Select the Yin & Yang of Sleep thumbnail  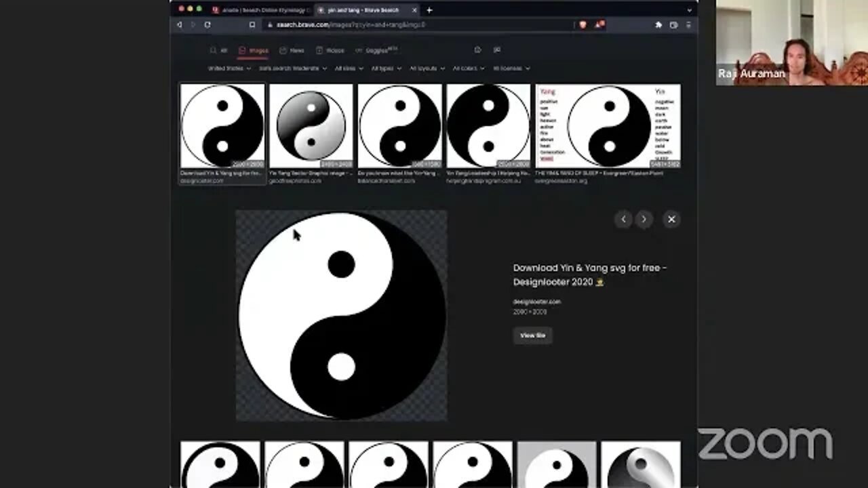(608, 126)
